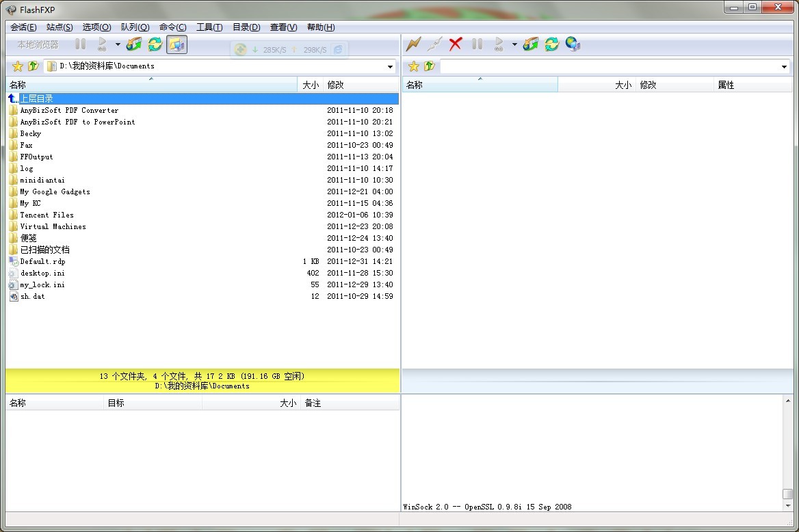
Task: Click the Disconnect plug icon in remote toolbar
Action: tap(434, 44)
